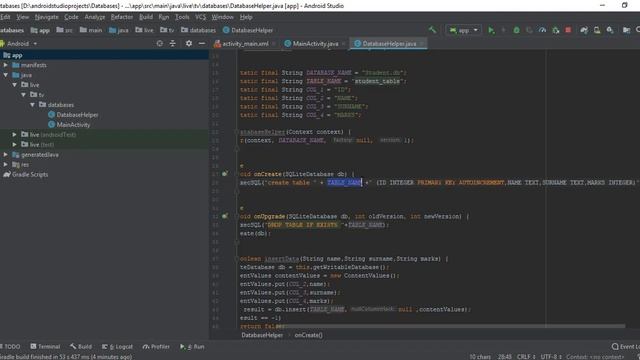640x360 pixels.
Task: Hide the project tool window
Action: point(202,43)
